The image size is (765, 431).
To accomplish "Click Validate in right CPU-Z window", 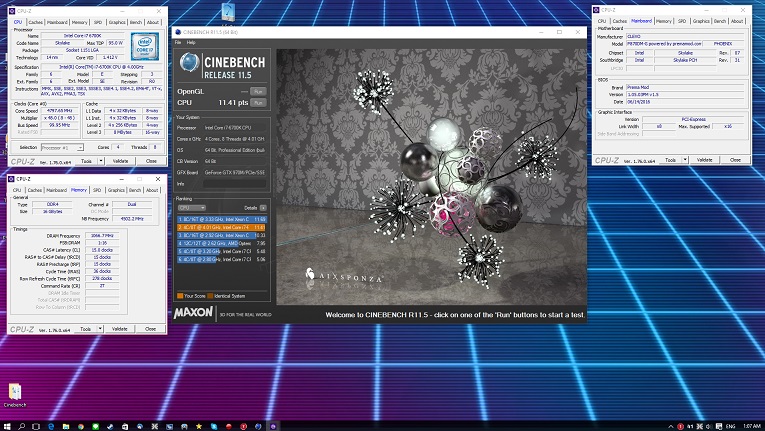I will coord(705,160).
